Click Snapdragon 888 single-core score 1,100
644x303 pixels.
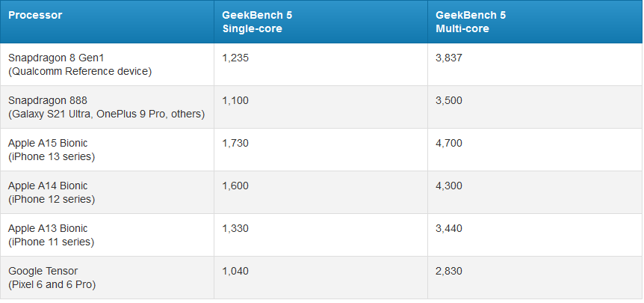click(235, 100)
